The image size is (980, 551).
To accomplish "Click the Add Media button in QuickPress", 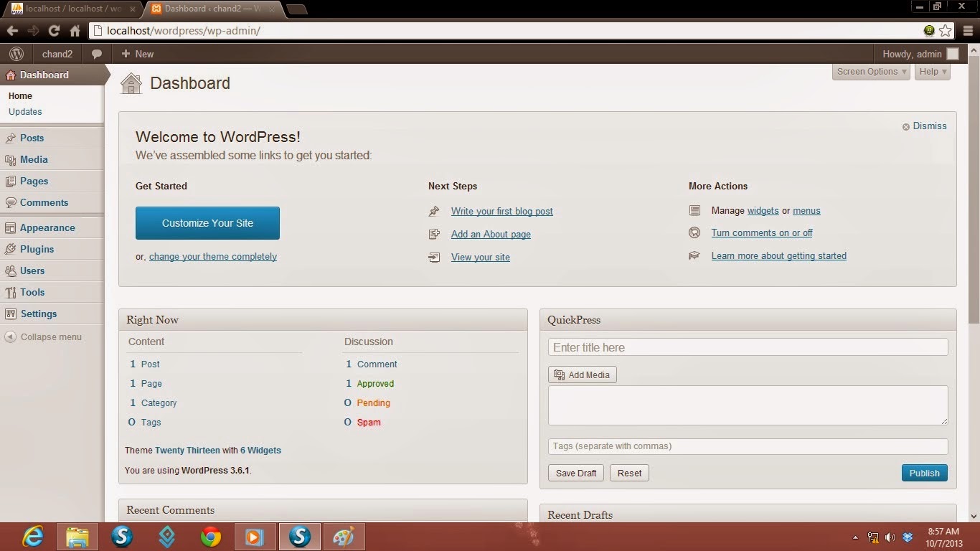I will click(x=582, y=375).
